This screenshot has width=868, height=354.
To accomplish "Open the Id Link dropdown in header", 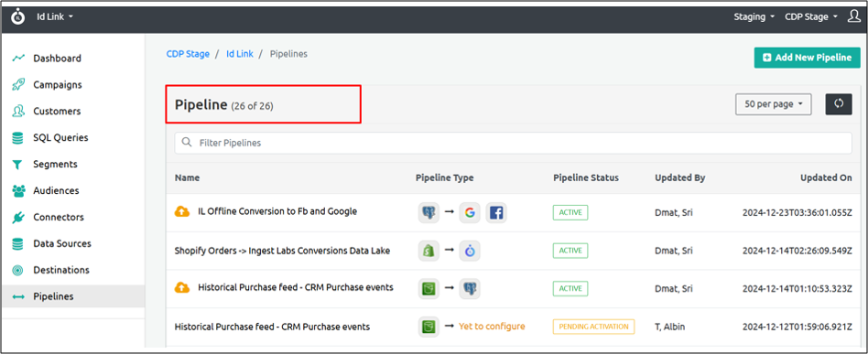I will point(55,16).
